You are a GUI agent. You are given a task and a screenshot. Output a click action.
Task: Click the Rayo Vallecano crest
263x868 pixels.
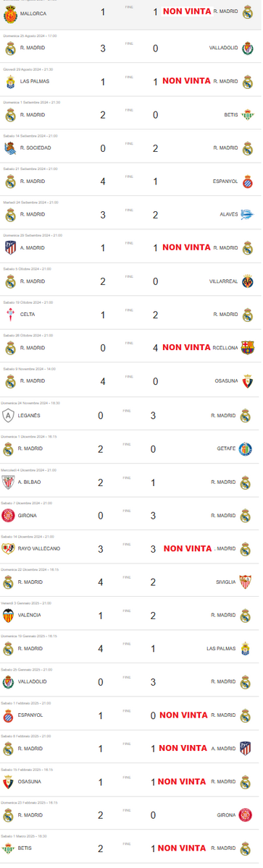click(x=9, y=549)
